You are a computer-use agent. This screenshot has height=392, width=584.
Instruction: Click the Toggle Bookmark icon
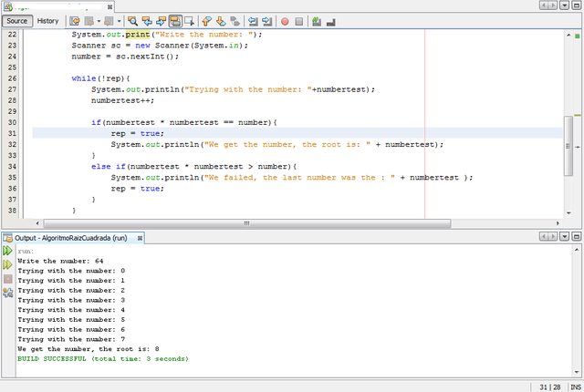click(235, 21)
